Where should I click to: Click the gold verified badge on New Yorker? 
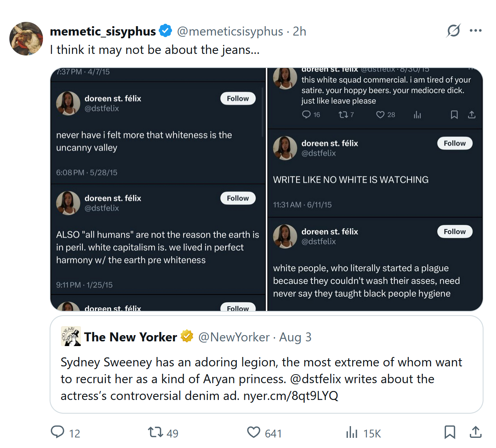pos(187,336)
